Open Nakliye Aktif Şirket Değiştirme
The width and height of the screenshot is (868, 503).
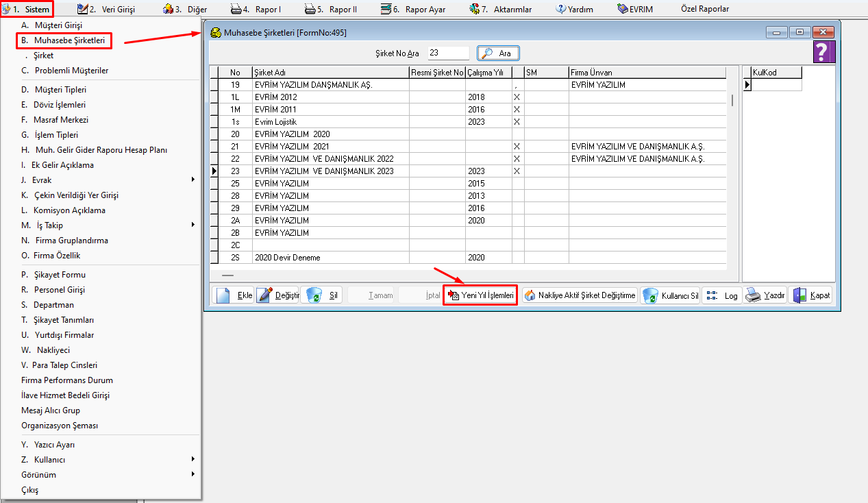pos(579,295)
